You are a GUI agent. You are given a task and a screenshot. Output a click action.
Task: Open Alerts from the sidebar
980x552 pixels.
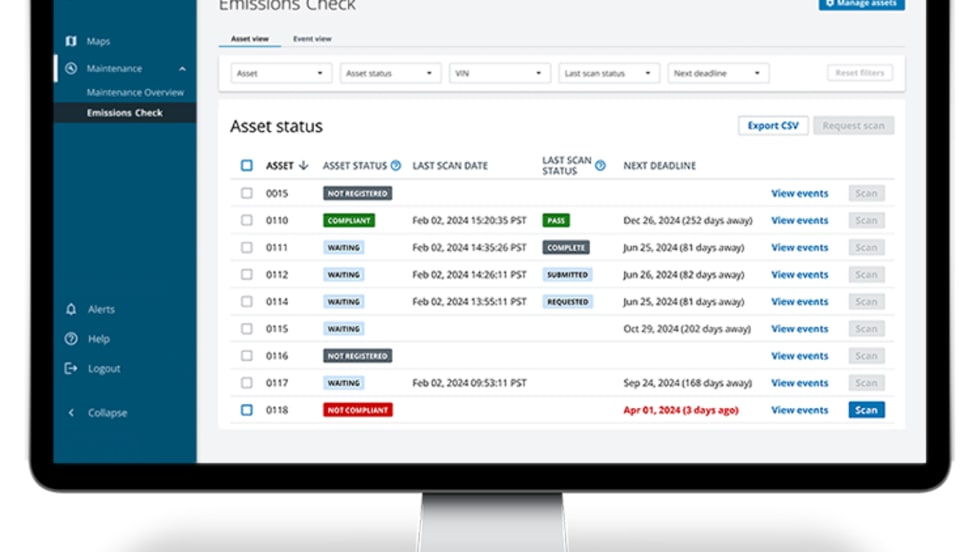[x=101, y=309]
